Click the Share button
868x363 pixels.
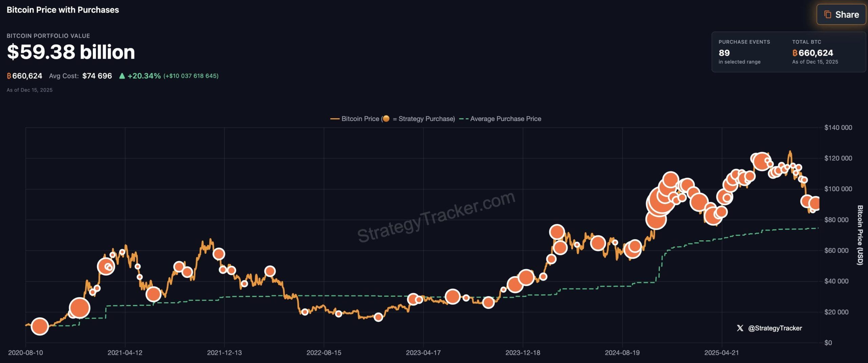(x=841, y=15)
